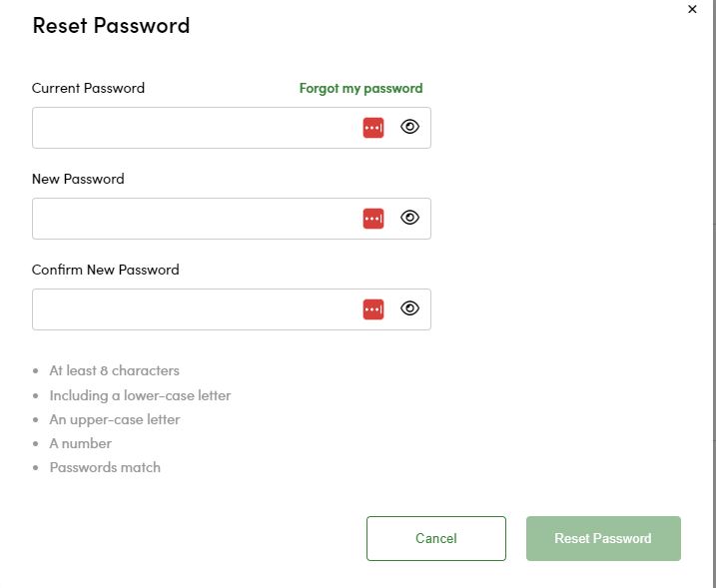Open the Forgot my password link
Image resolution: width=716 pixels, height=588 pixels.
pos(360,88)
